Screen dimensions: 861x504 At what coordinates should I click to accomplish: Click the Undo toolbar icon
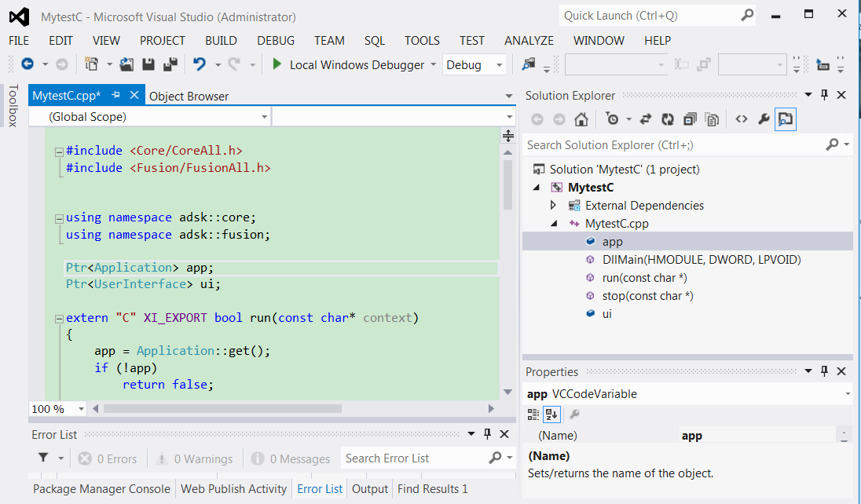(x=200, y=64)
